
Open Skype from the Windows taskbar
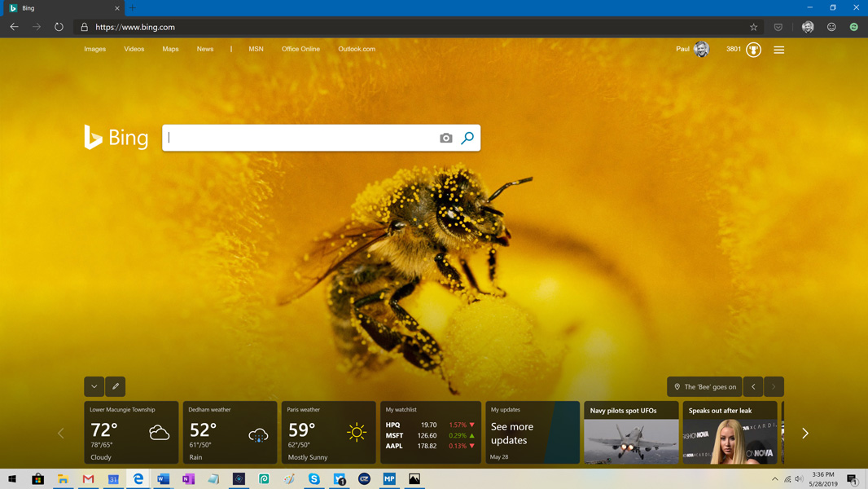(x=314, y=479)
